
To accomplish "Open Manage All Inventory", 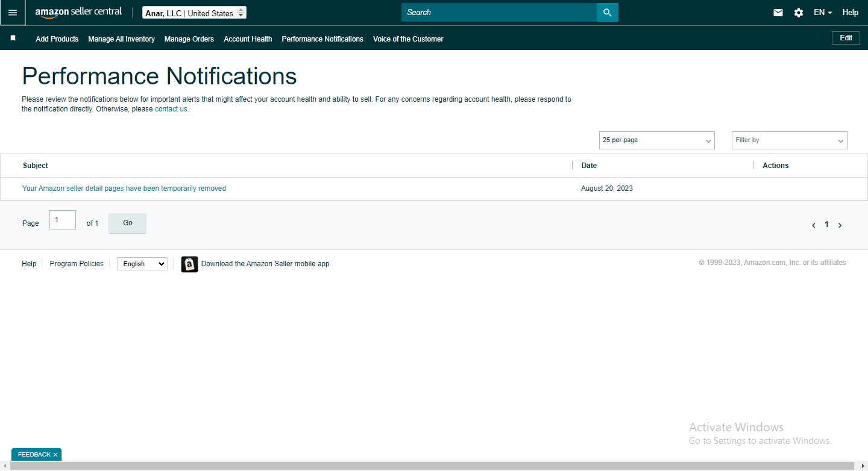I will (122, 39).
